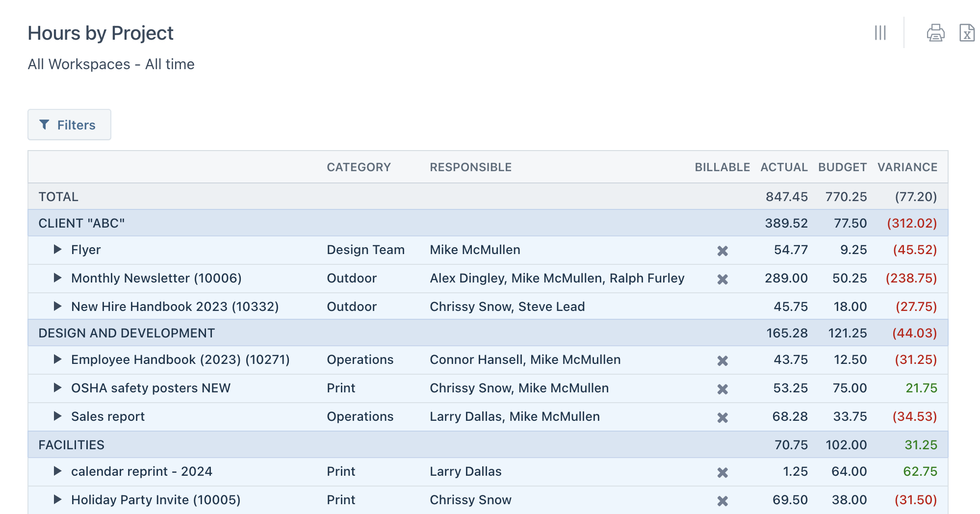Select the FACILITIES group row
Screen dimensions: 980x514
(x=71, y=445)
